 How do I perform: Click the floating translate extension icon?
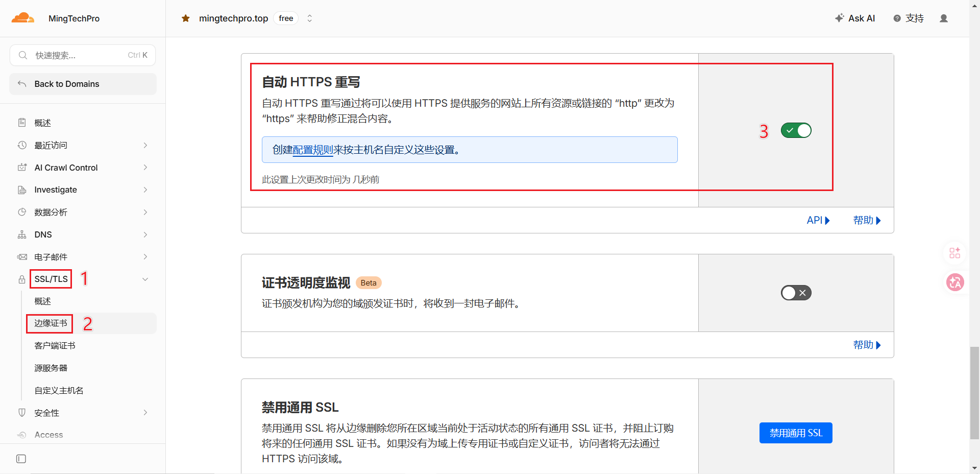coord(955,282)
